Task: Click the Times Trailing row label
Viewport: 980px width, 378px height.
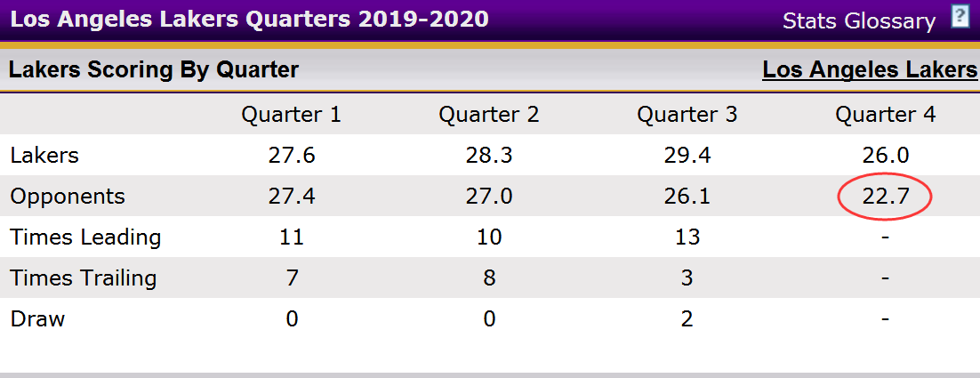Action: click(83, 278)
